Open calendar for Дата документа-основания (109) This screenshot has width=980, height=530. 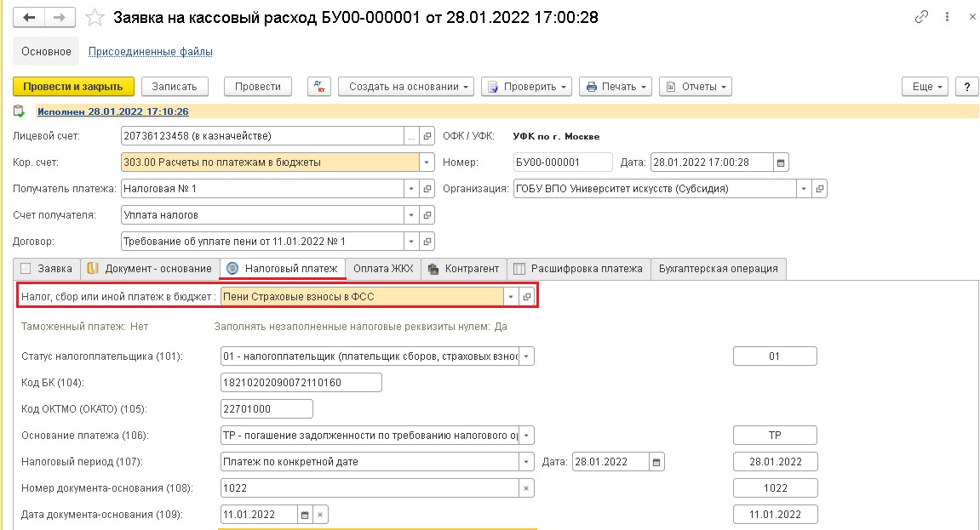pos(304,515)
